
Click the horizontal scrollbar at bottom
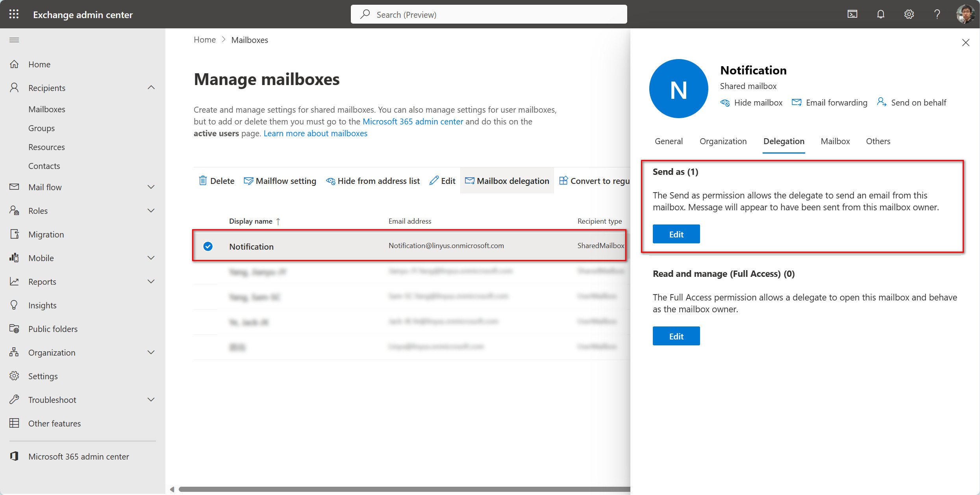coord(402,489)
